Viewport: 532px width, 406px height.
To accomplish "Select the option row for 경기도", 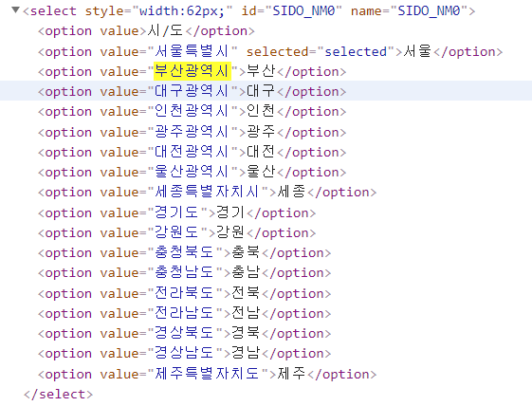I will point(176,213).
